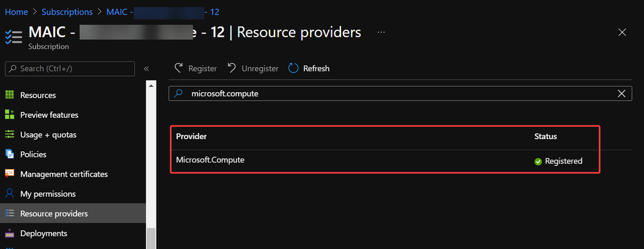Refresh the resource providers list
The image size is (644, 249).
click(309, 68)
